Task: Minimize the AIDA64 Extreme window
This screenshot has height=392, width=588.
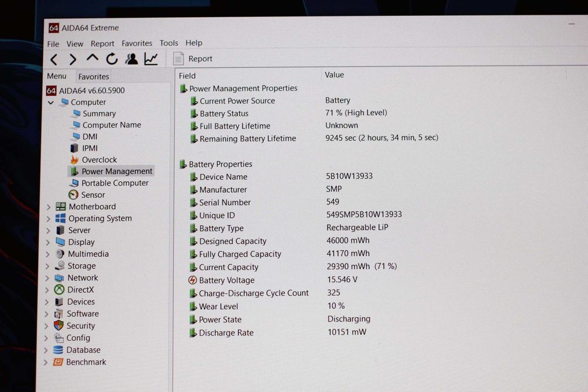Action: 571,24
